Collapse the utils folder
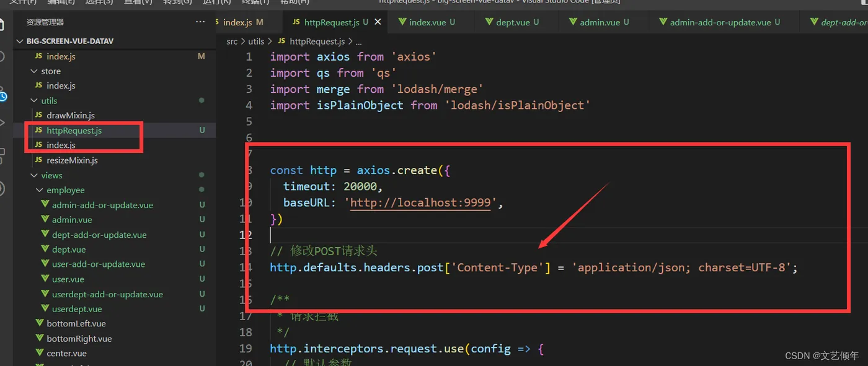 pyautogui.click(x=34, y=101)
